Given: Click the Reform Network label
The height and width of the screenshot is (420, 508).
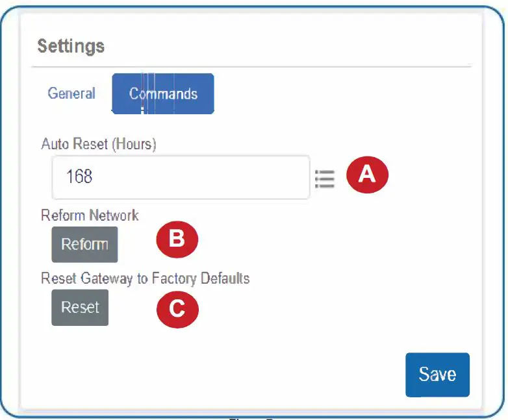Looking at the screenshot, I should 90,215.
